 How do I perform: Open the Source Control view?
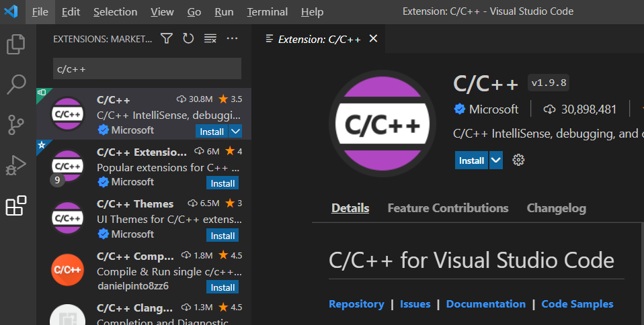[x=16, y=125]
